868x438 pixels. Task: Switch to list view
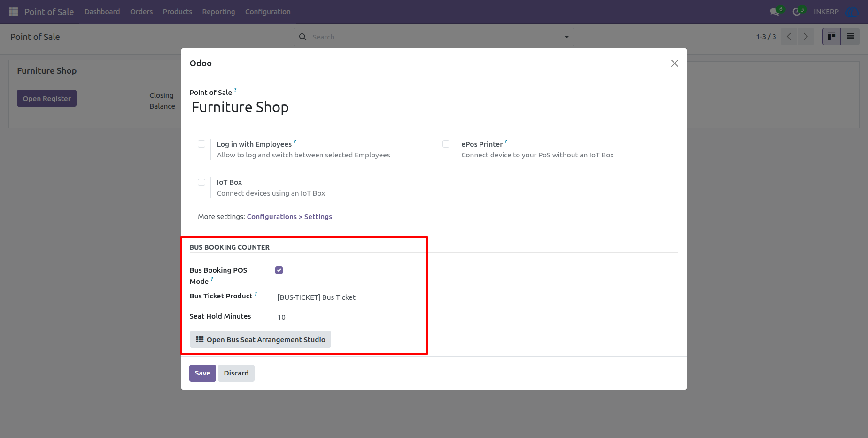pos(850,36)
